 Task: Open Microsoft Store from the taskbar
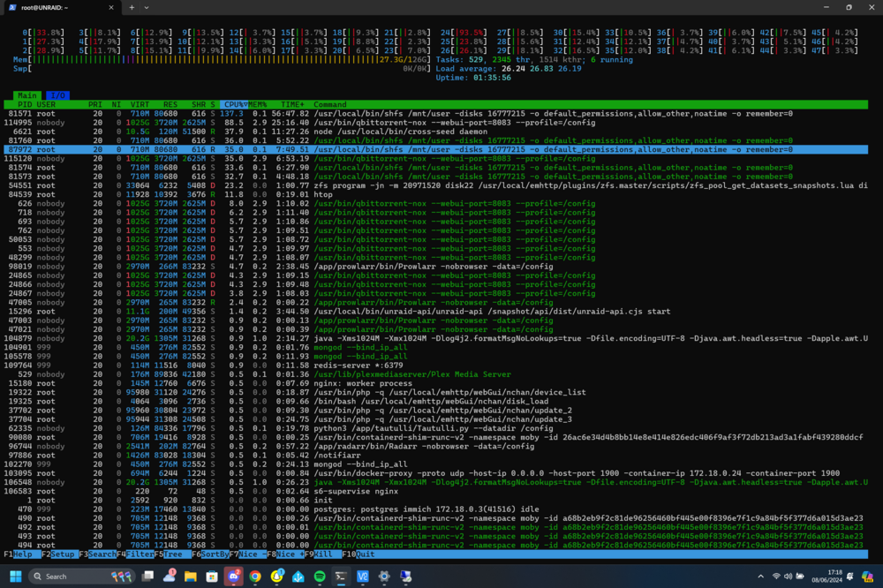(x=212, y=577)
